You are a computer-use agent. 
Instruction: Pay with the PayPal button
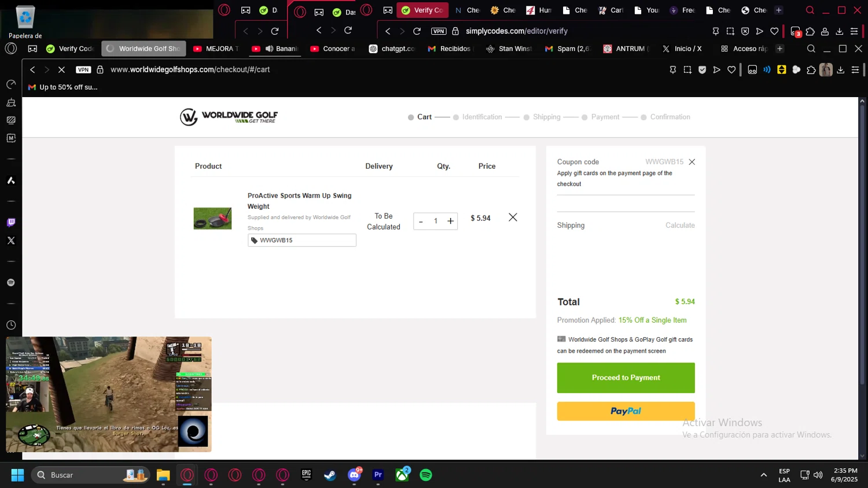coord(626,411)
